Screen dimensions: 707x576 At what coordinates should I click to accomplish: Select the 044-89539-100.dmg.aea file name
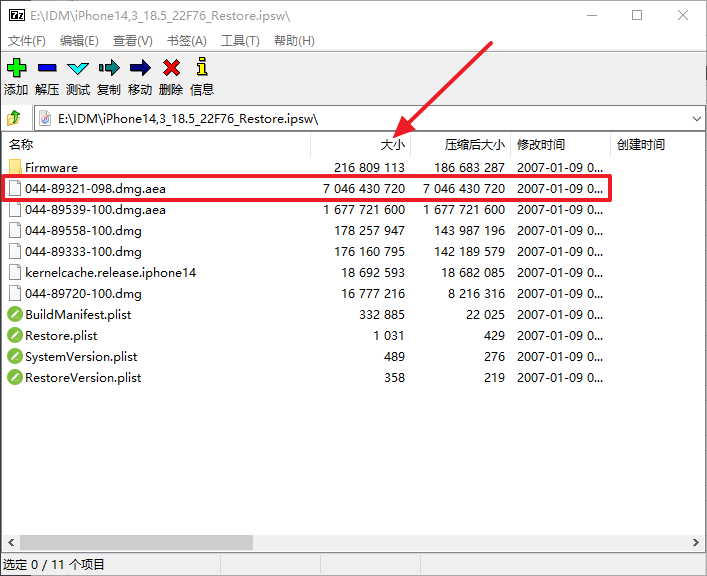[95, 209]
